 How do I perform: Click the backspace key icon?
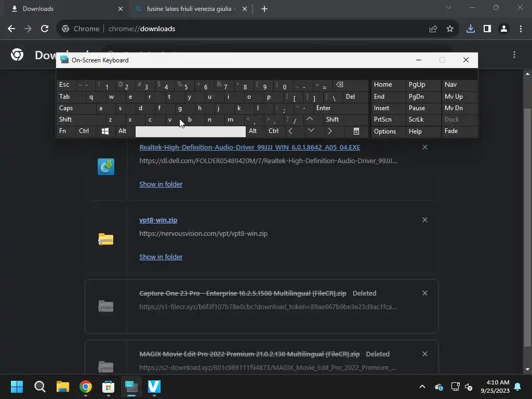(x=350, y=85)
